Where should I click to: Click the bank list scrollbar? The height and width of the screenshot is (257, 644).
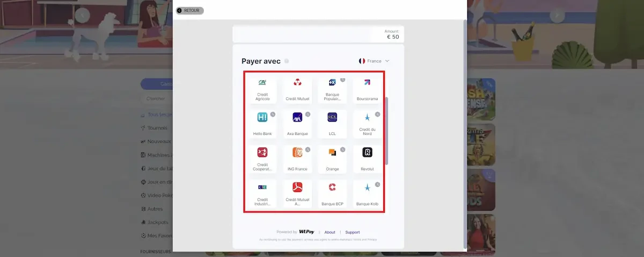click(386, 131)
